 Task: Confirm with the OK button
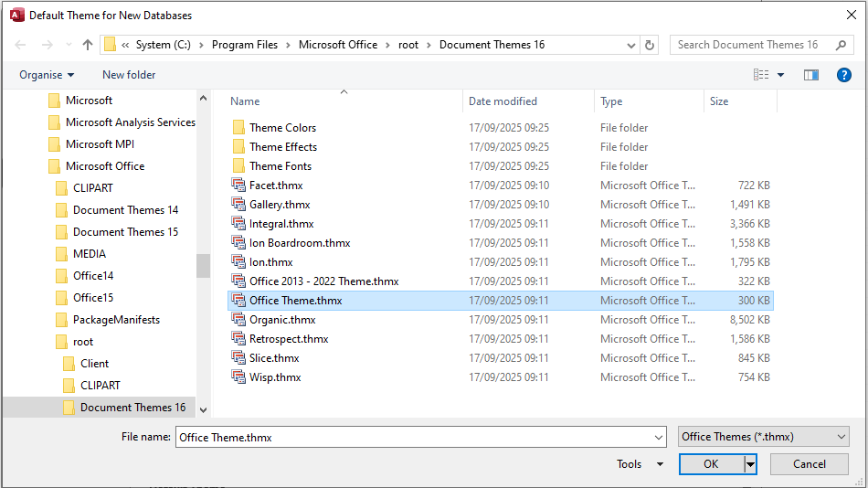click(712, 464)
